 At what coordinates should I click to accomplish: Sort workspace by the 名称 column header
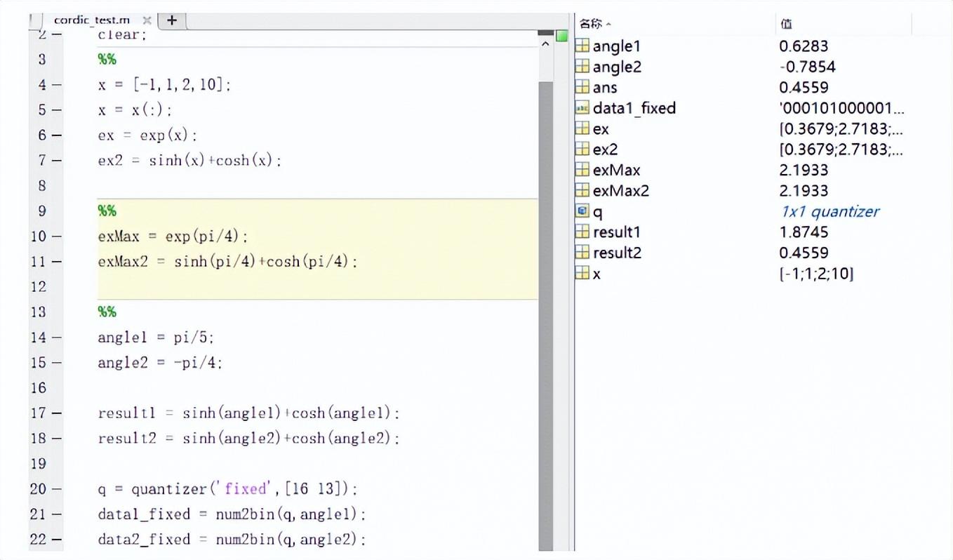[593, 24]
